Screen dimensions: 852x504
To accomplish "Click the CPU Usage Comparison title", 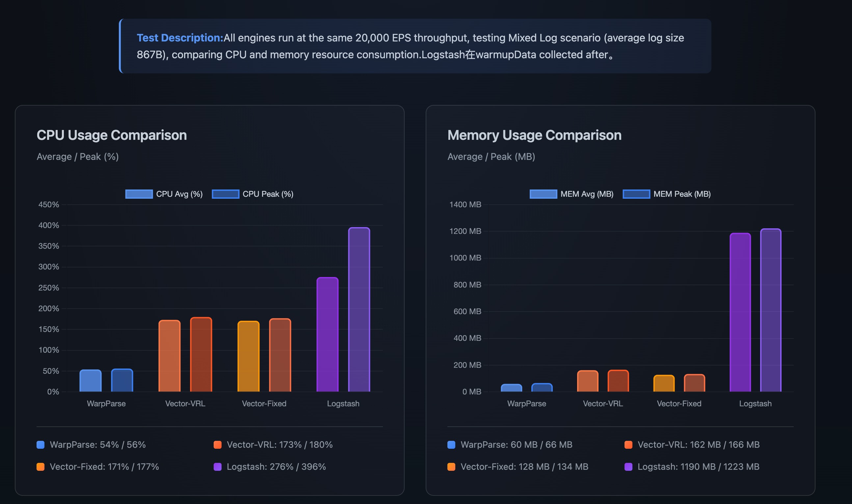I will (112, 135).
